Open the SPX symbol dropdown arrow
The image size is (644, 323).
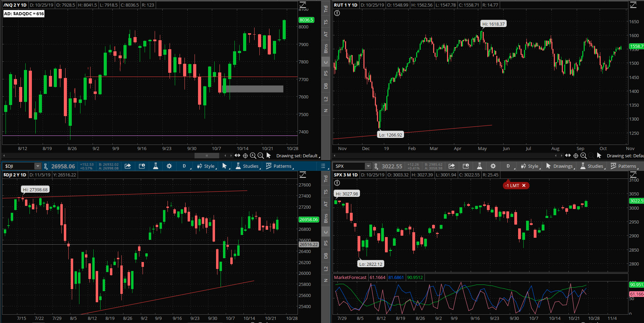tap(368, 166)
